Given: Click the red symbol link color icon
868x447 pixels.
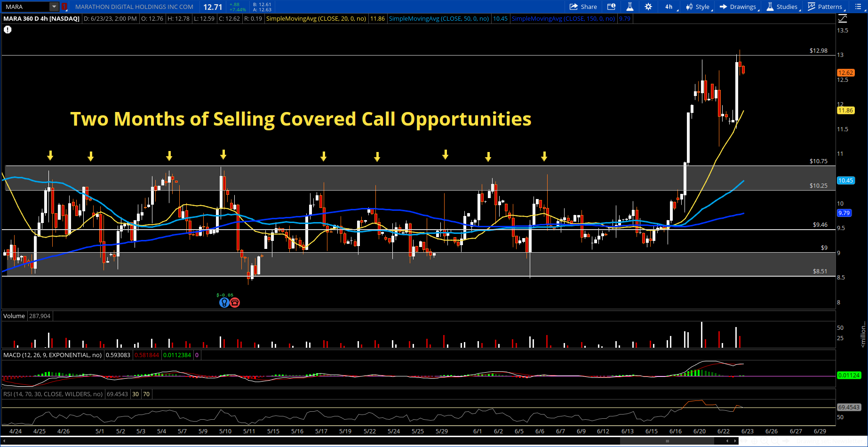Looking at the screenshot, I should (64, 7).
